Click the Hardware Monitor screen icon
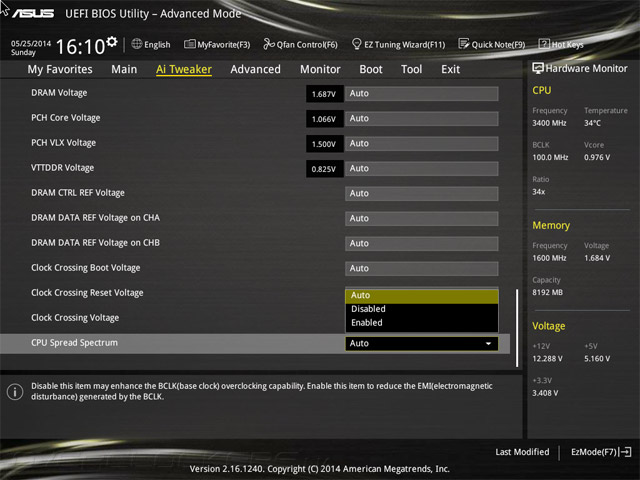The image size is (640, 480). coord(538,68)
